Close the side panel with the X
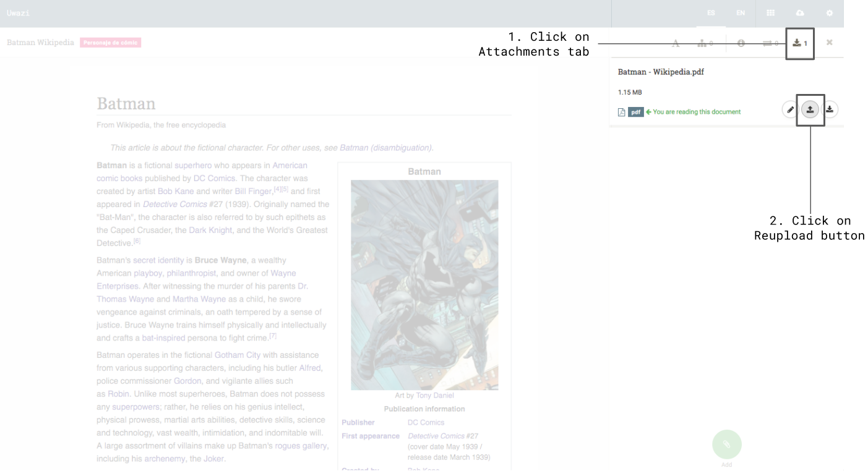This screenshot has width=868, height=476. [829, 43]
